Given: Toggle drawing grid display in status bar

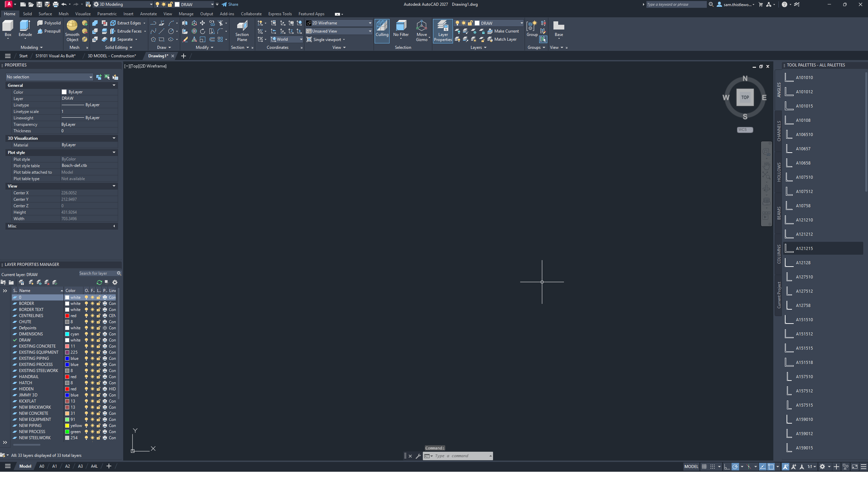Looking at the screenshot, I should [x=704, y=467].
